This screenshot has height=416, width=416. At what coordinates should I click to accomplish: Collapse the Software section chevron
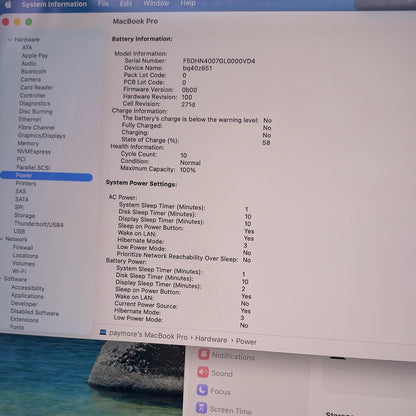pyautogui.click(x=1, y=278)
